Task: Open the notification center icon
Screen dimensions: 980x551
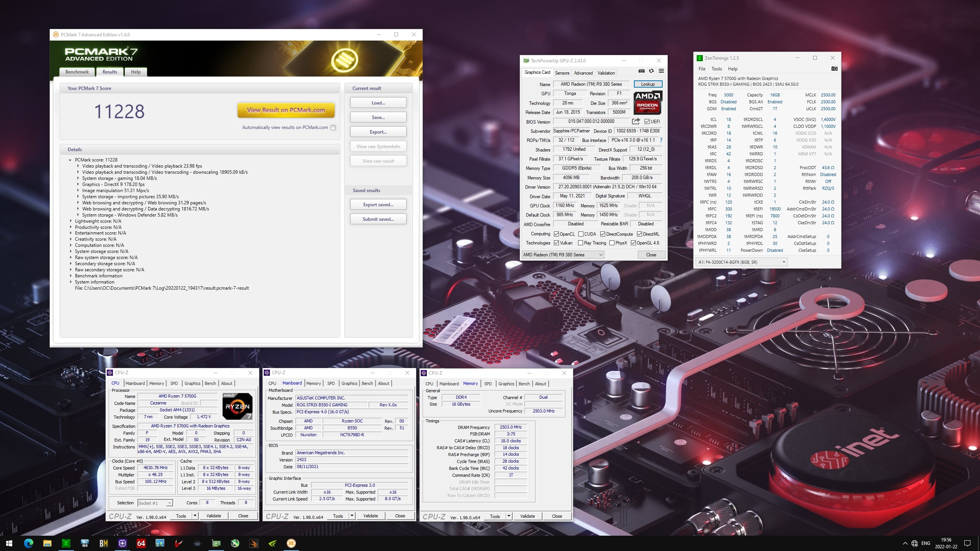Action: [967, 543]
